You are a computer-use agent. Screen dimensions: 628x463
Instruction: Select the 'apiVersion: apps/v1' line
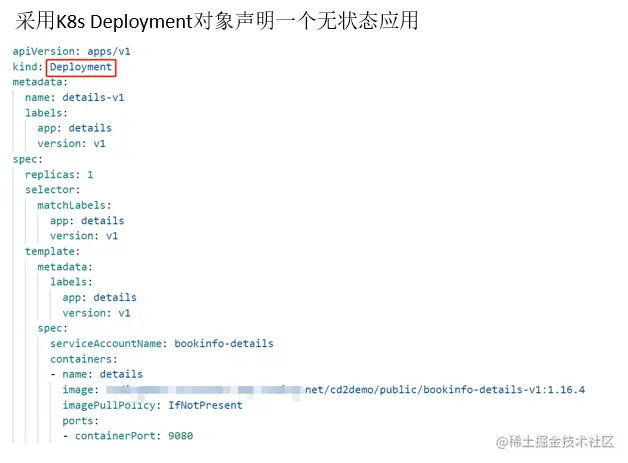tap(71, 51)
